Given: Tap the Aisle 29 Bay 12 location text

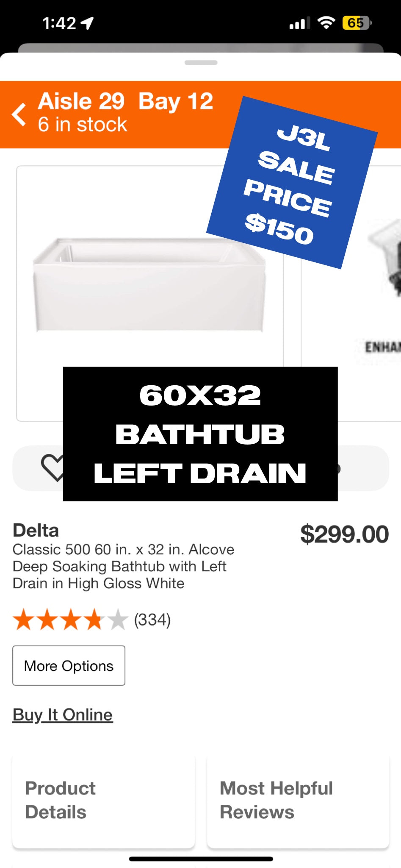Looking at the screenshot, I should pyautogui.click(x=126, y=102).
